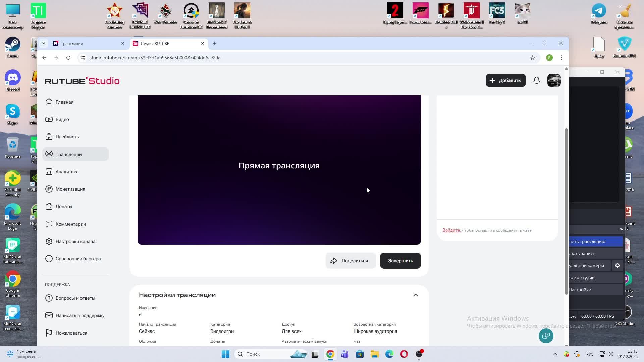Click the Войдите chat login link

coord(451,230)
